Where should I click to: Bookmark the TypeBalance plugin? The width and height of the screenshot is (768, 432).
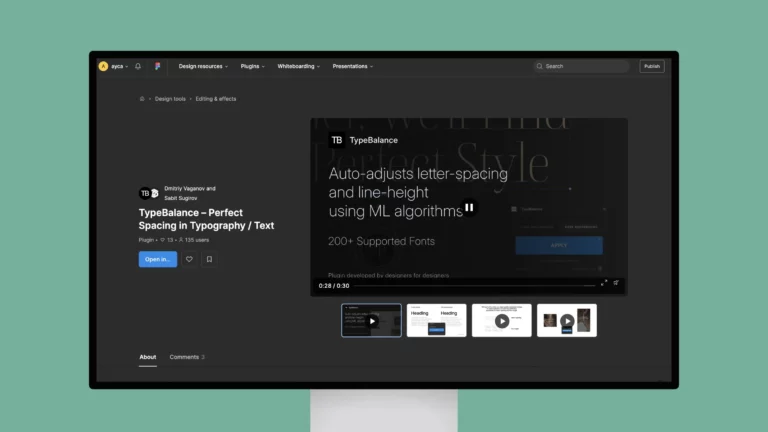(x=208, y=259)
